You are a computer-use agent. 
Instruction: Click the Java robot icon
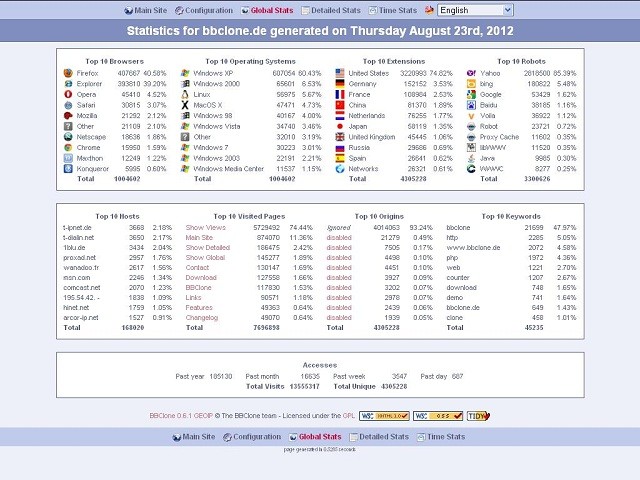(471, 158)
